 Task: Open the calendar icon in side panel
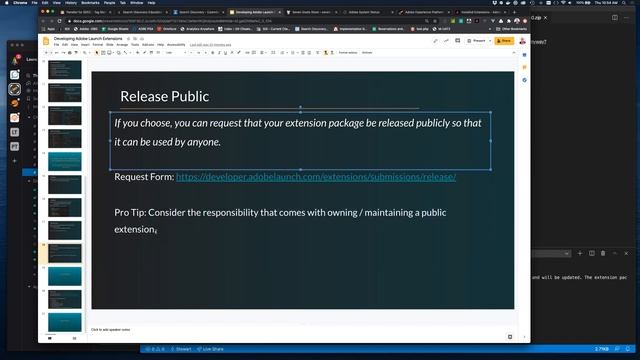click(524, 55)
